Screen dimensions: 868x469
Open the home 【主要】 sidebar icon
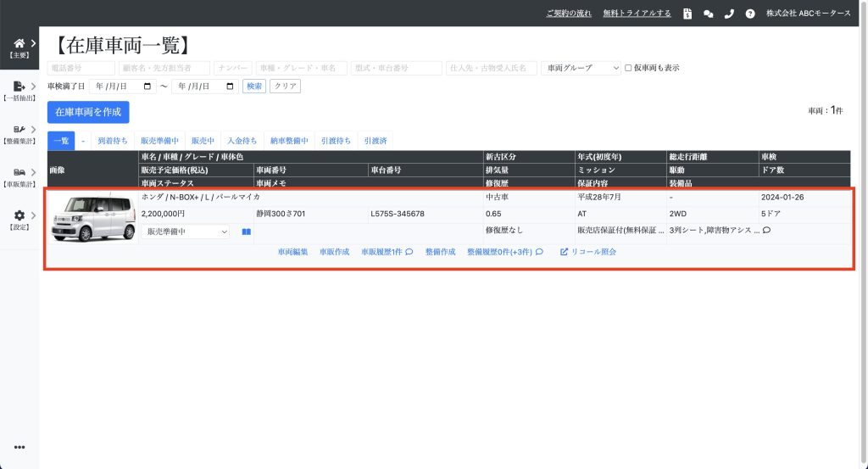click(x=19, y=43)
